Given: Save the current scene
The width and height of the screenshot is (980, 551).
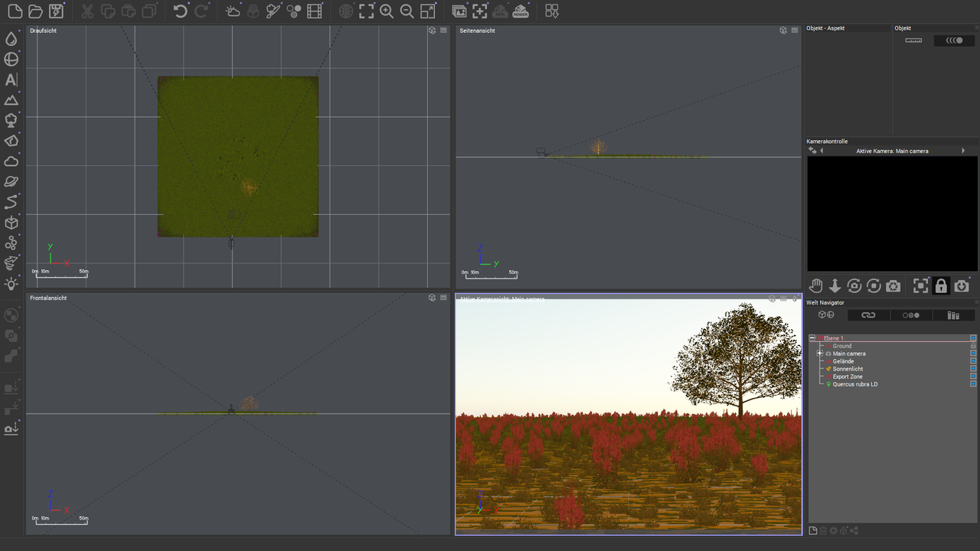Looking at the screenshot, I should (56, 11).
